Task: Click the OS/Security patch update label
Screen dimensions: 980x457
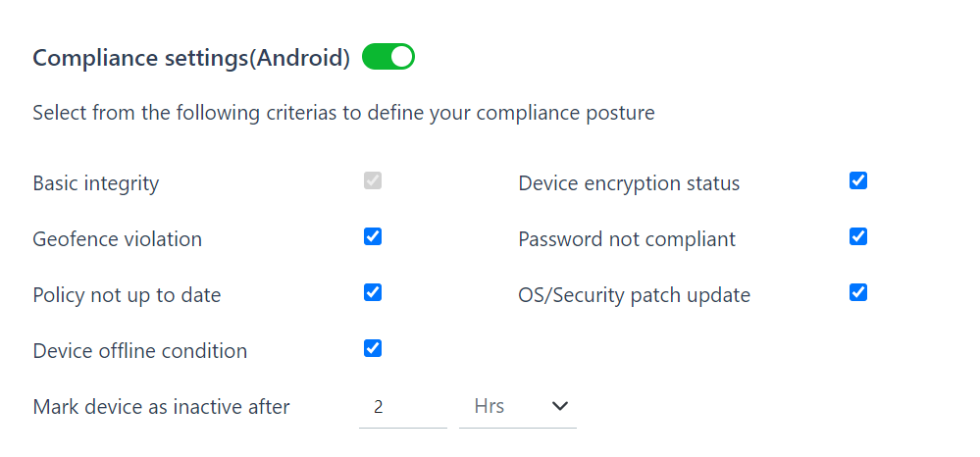Action: 634,295
